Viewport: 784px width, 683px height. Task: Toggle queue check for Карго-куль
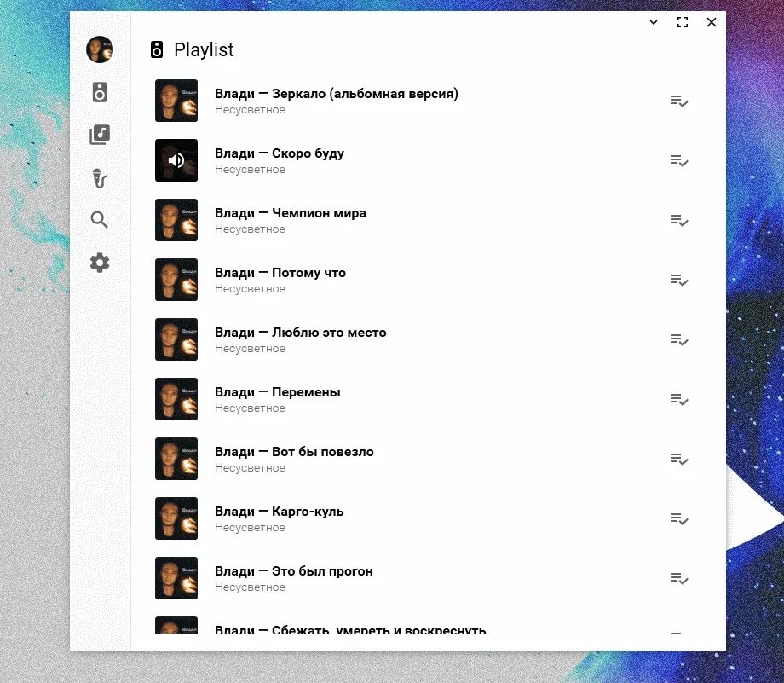(679, 519)
